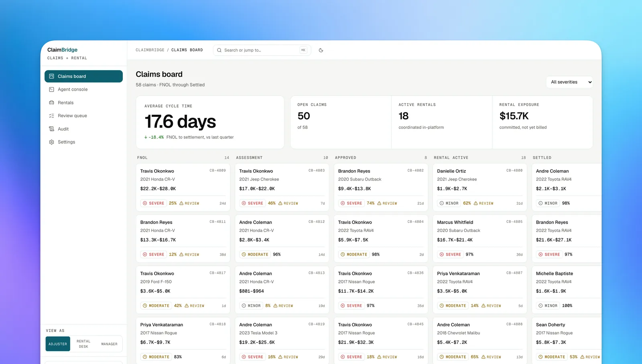
Task: Switch view to Manager role
Action: [x=109, y=344]
